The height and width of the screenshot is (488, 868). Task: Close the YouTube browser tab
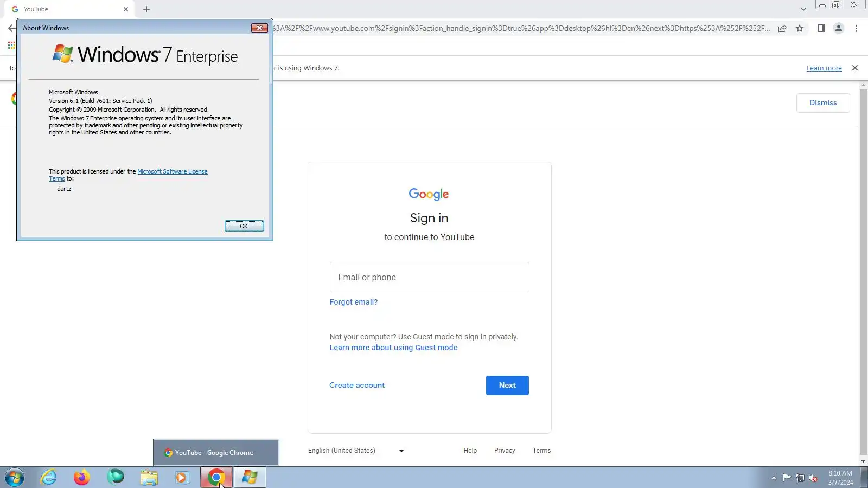(126, 9)
